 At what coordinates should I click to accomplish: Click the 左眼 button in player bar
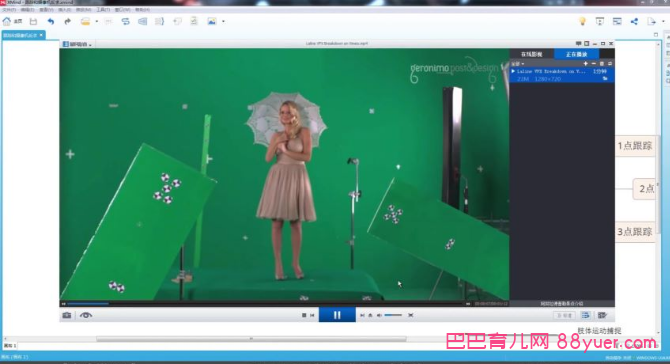pos(564,315)
